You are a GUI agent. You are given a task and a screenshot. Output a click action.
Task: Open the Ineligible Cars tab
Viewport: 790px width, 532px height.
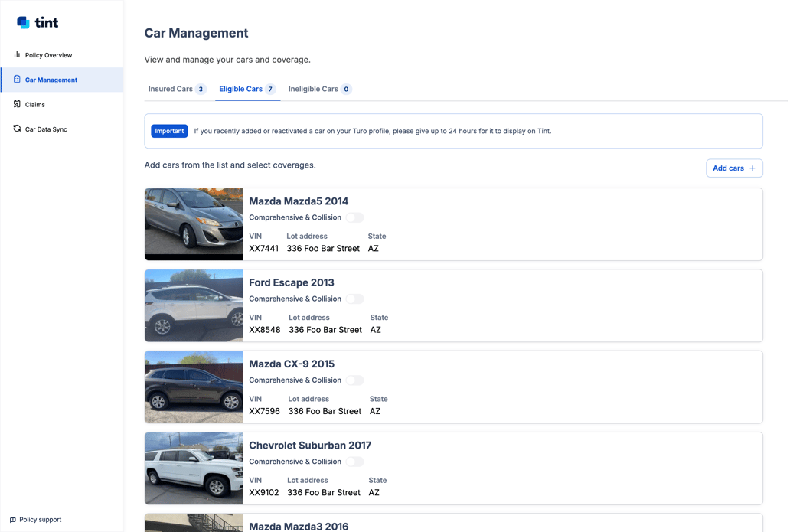click(x=319, y=90)
